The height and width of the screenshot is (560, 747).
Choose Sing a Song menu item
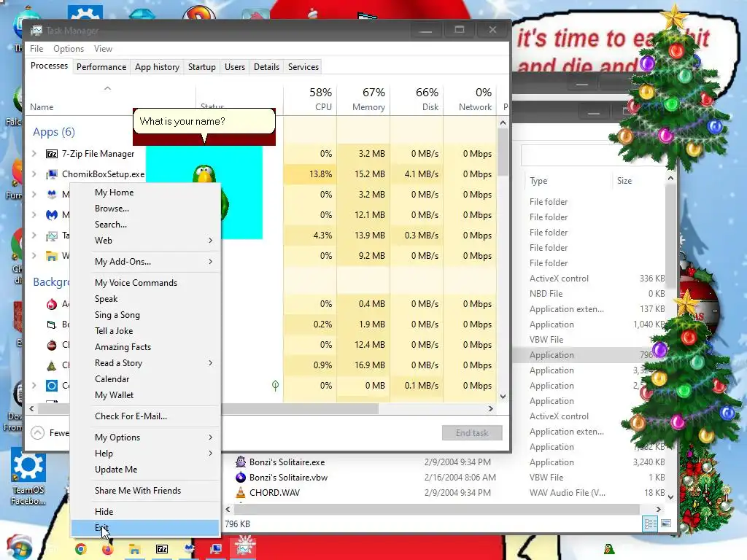click(x=145, y=315)
